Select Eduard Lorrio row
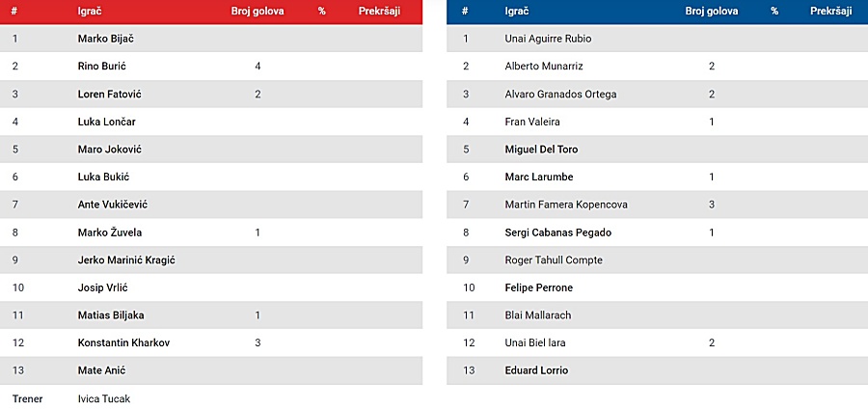This screenshot has width=868, height=410. pyautogui.click(x=657, y=370)
